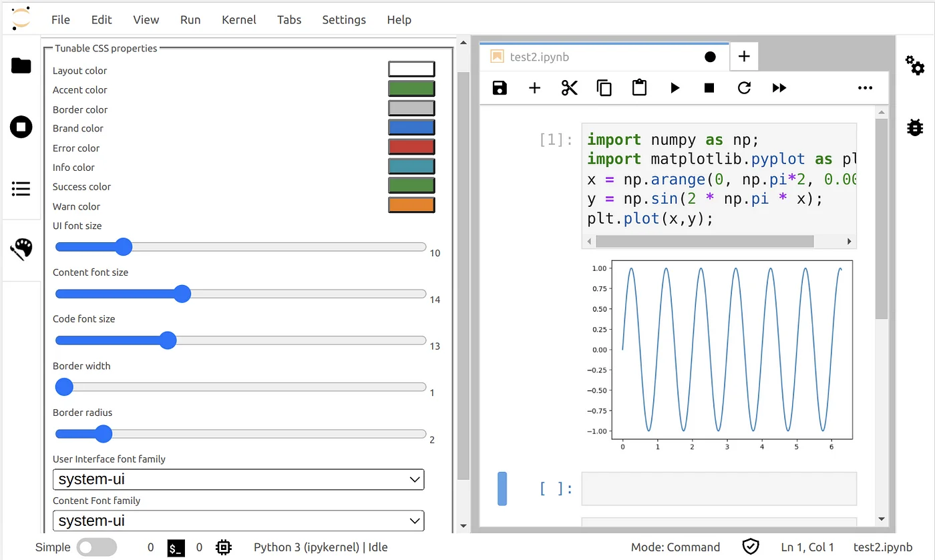This screenshot has height=560, width=935.
Task: Click the scroll right arrow in code cell
Action: click(850, 241)
